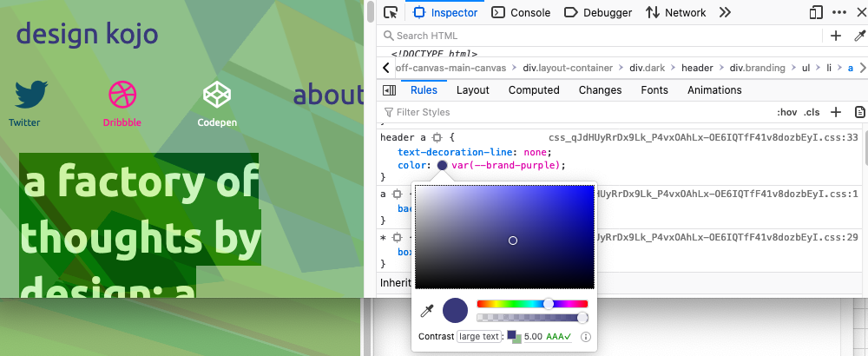Viewport: 868px width, 356px height.
Task: Highlight elements matching header a selector
Action: point(437,137)
